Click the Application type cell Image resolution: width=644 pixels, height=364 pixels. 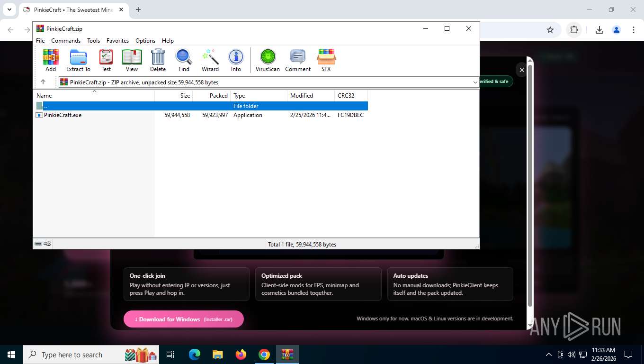click(248, 115)
